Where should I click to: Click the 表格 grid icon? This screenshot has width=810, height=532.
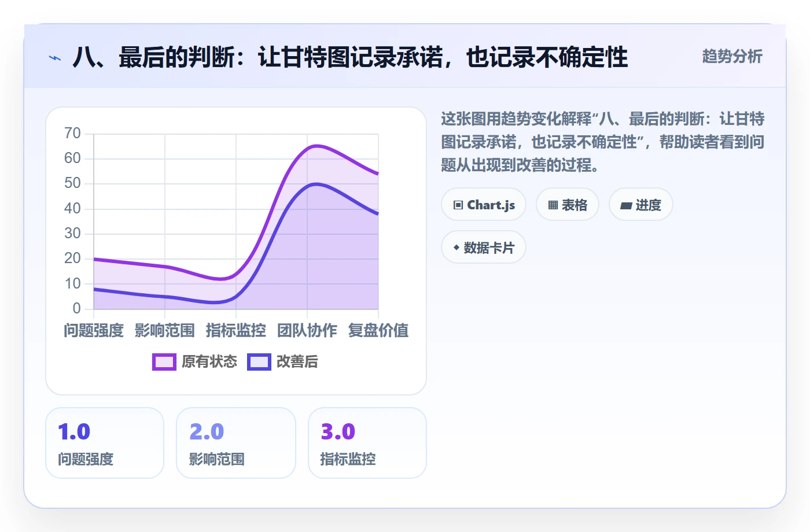coord(553,205)
